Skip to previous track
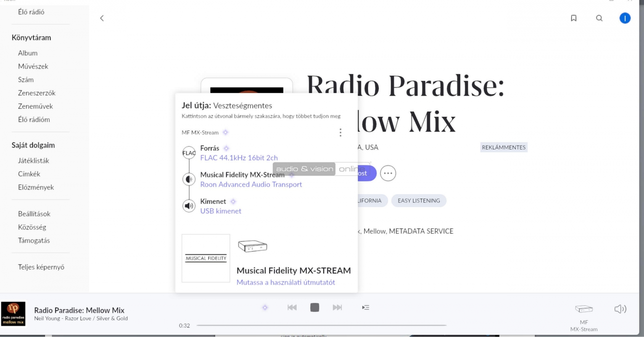 tap(292, 308)
